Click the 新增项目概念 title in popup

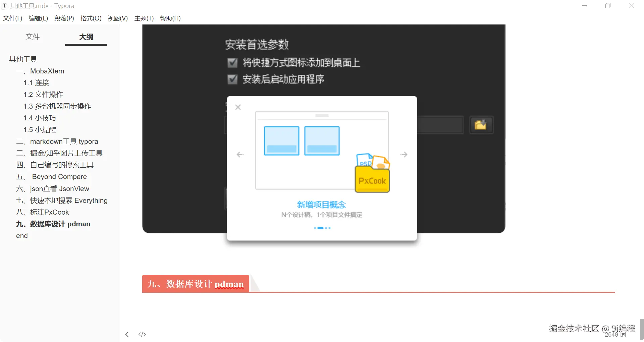[x=321, y=205]
